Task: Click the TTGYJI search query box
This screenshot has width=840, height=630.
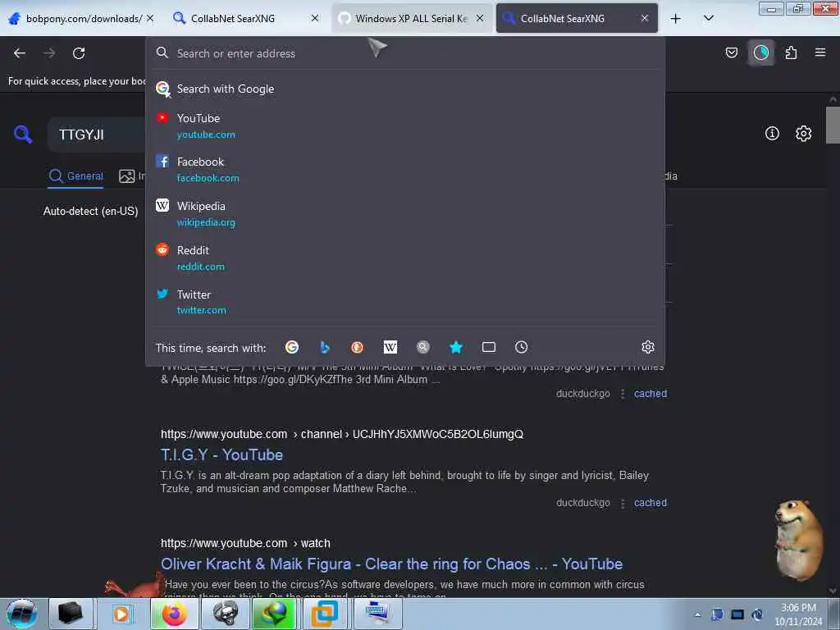Action: tap(97, 135)
